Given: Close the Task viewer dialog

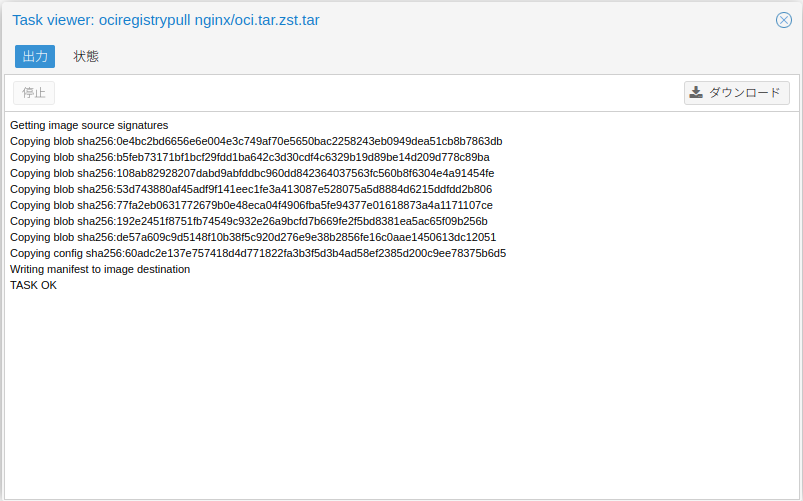Looking at the screenshot, I should pyautogui.click(x=784, y=20).
